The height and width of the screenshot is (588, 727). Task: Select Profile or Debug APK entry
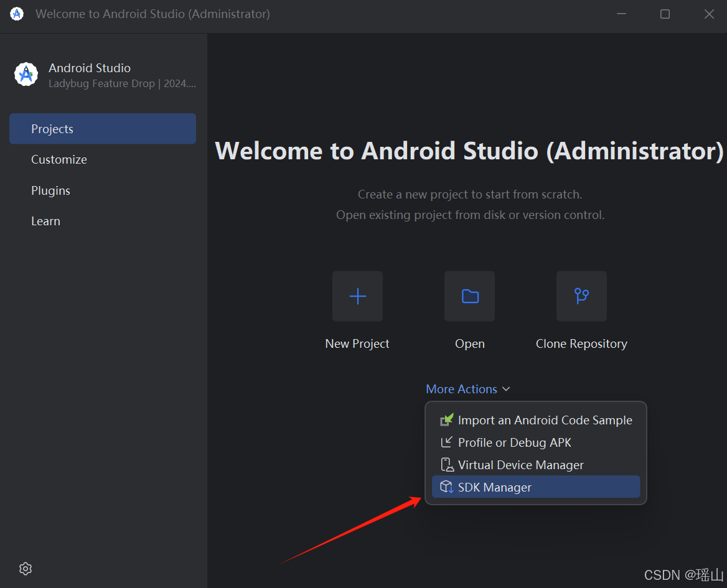point(536,442)
